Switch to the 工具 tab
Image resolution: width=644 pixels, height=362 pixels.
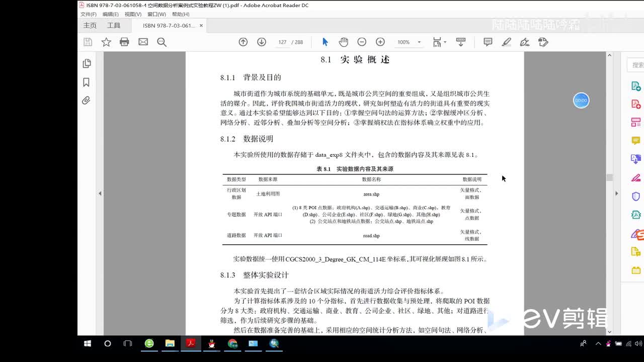114,26
